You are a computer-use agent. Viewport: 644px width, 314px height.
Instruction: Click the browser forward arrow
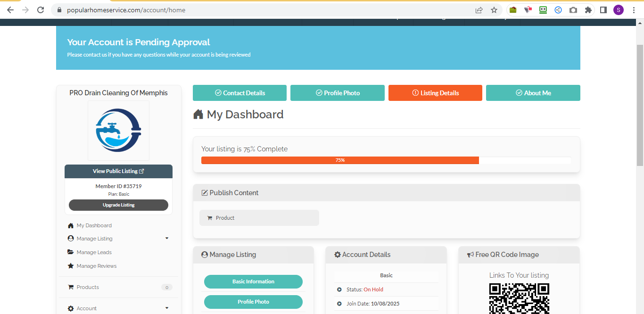[x=25, y=10]
